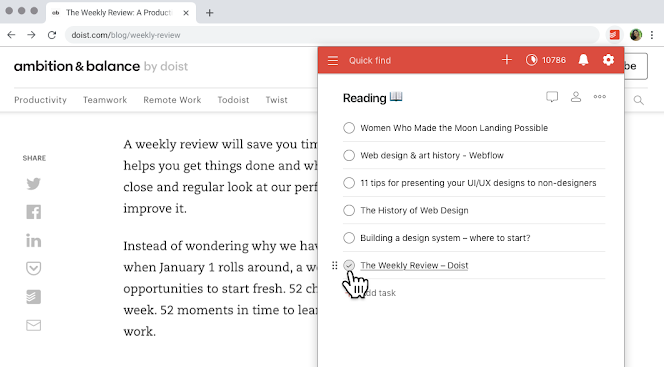Check off 'The Weekly Review – Doist'
Viewport: 664px width, 367px height.
[x=349, y=265]
